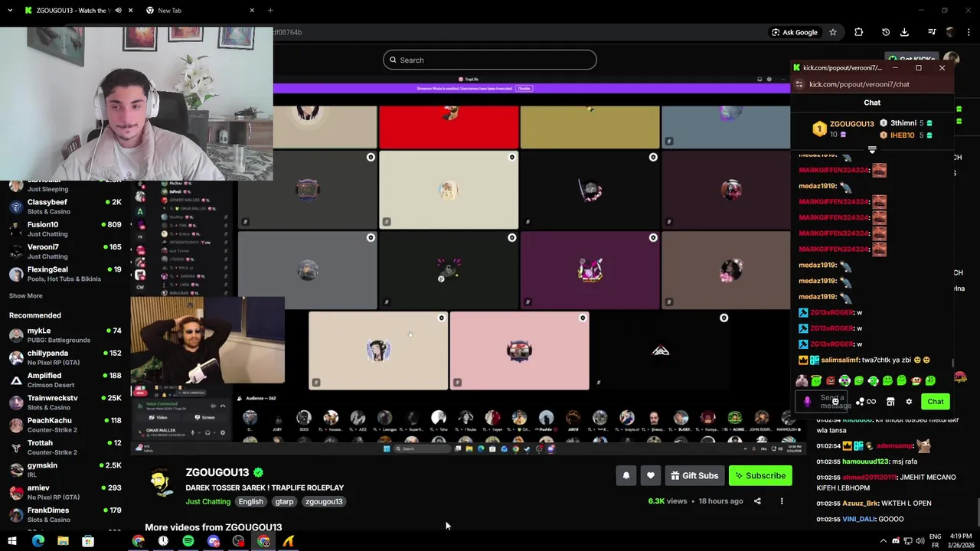
Task: Switch to the New Tab browser tab
Action: click(x=200, y=11)
